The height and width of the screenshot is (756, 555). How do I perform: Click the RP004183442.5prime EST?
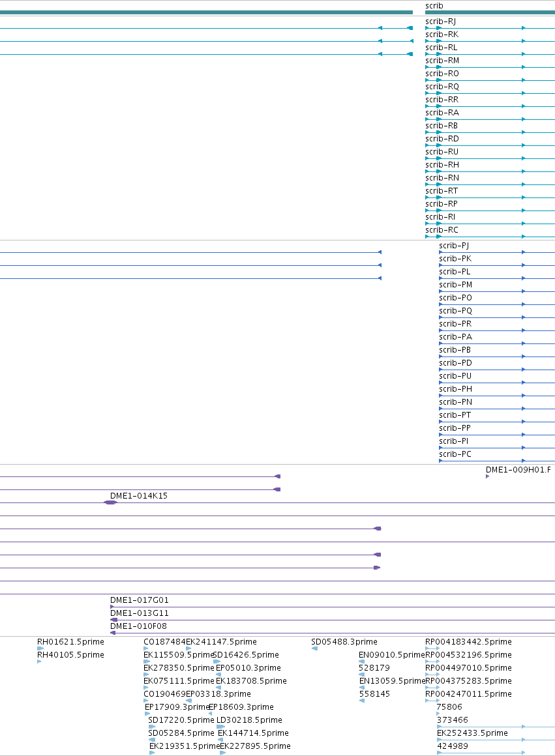(x=468, y=642)
